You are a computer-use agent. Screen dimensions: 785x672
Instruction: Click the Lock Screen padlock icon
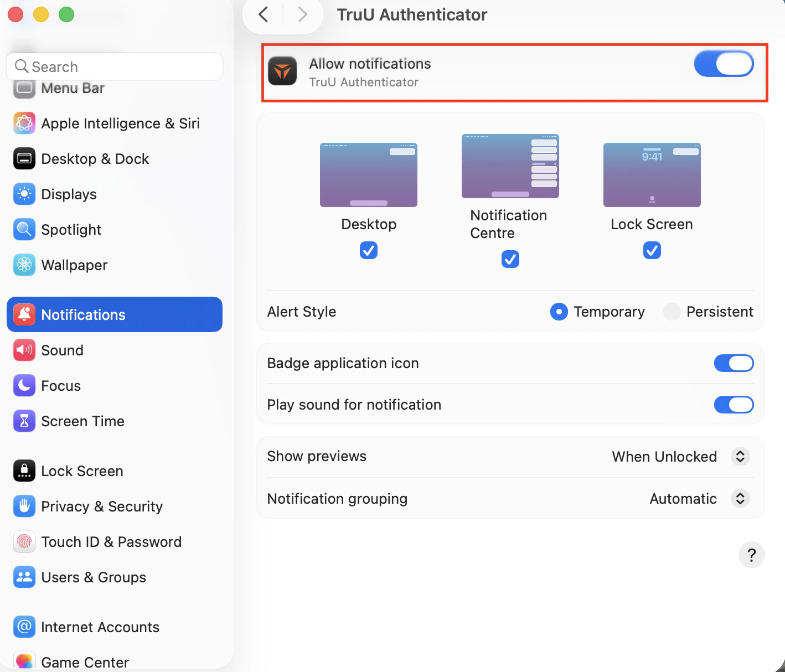(x=24, y=471)
